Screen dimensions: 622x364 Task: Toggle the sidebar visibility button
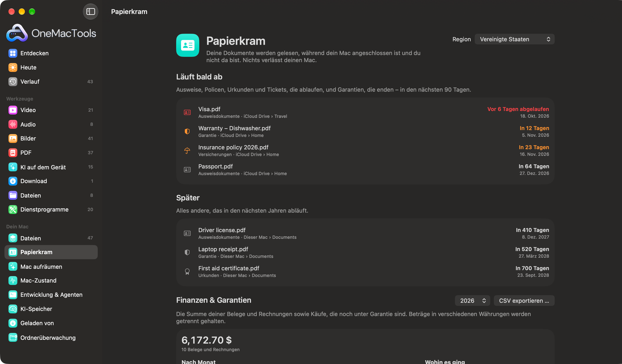[90, 11]
